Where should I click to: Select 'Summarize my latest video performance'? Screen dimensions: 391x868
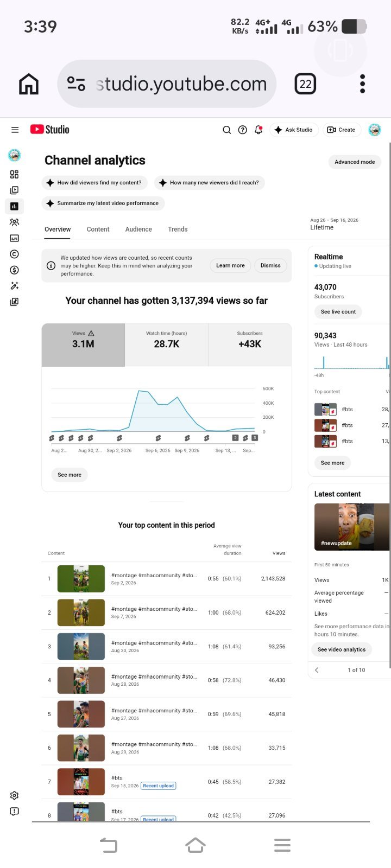[x=103, y=203]
